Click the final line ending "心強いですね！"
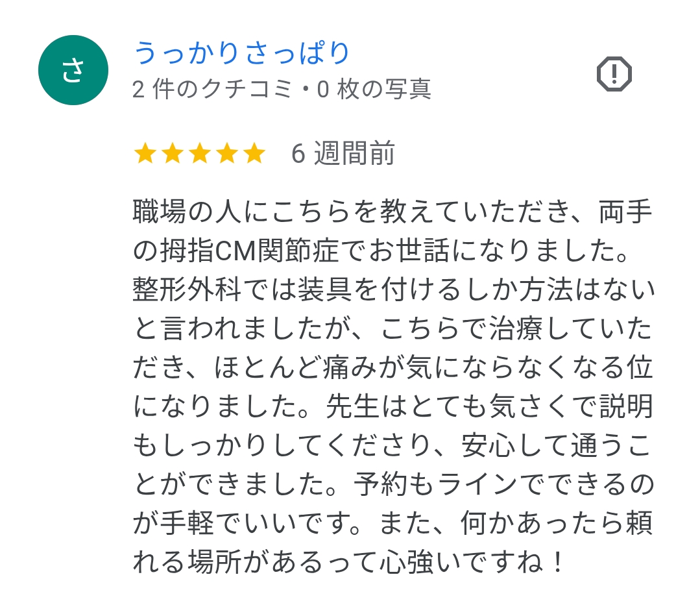700x603 pixels. tap(349, 561)
